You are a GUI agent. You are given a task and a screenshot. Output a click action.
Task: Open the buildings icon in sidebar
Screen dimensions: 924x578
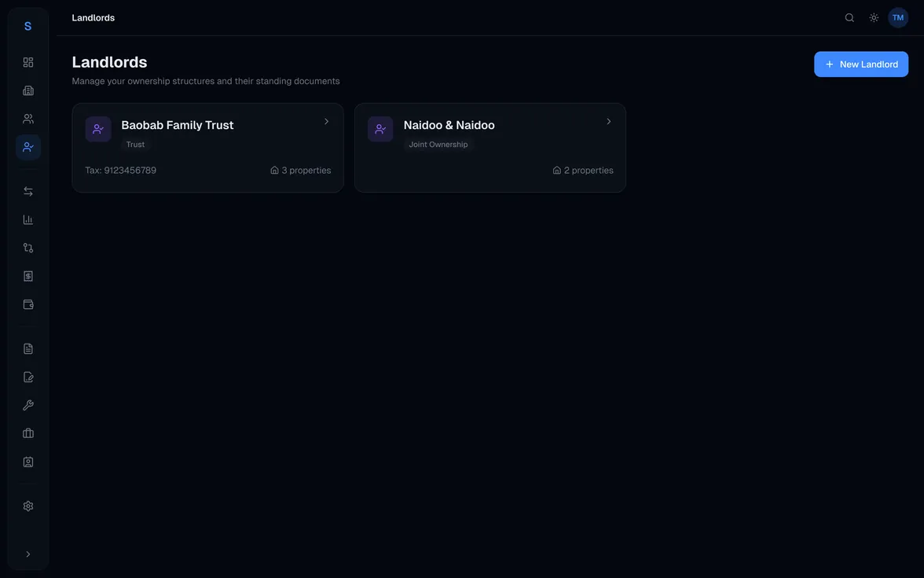click(x=27, y=91)
